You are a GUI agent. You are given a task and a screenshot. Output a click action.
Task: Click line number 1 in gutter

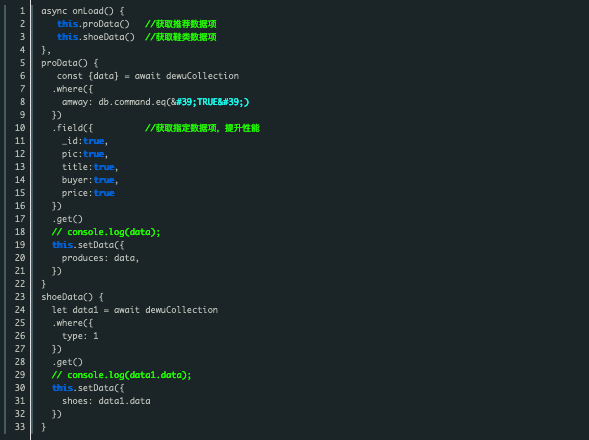[23, 11]
